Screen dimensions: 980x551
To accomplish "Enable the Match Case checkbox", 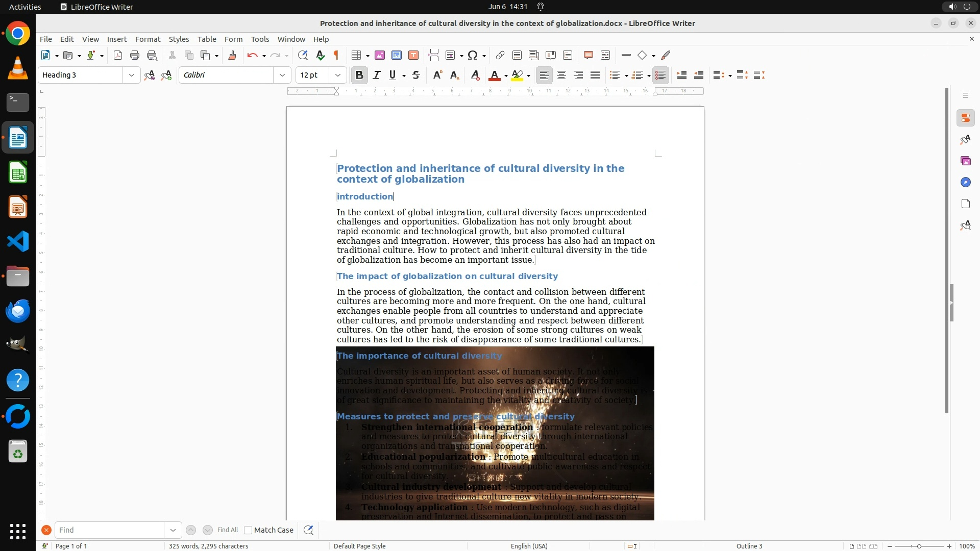I will pos(248,530).
